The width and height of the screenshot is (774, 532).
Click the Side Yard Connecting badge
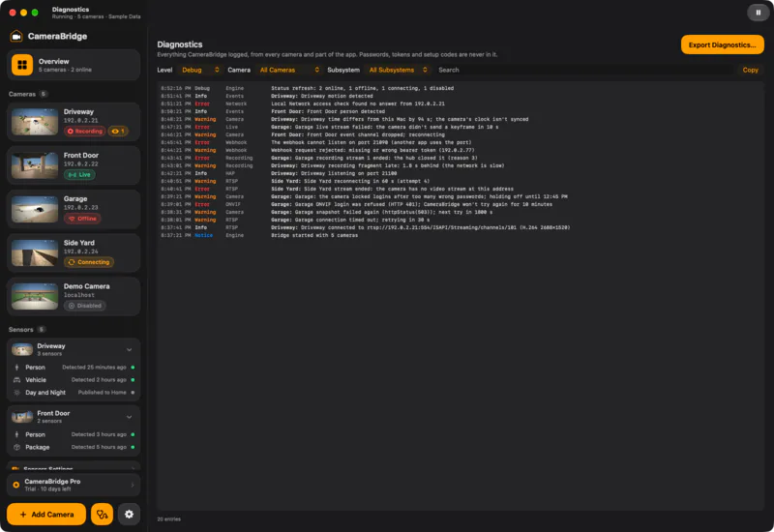[x=89, y=262]
